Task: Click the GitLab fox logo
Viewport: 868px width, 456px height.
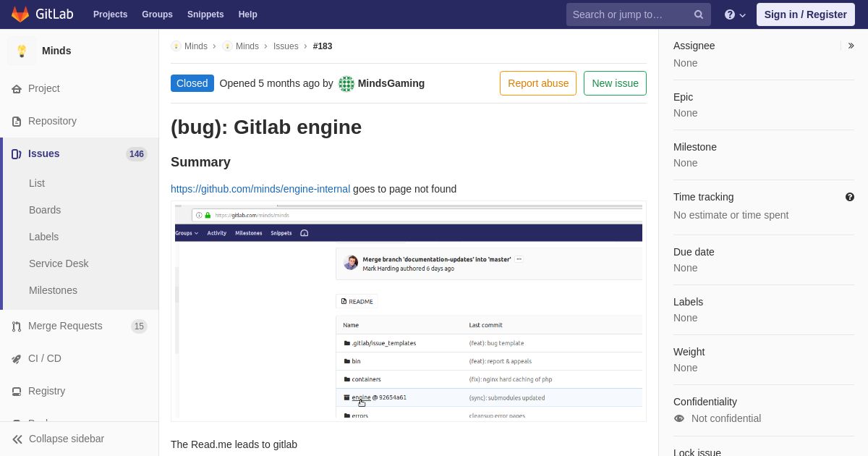Action: tap(20, 14)
